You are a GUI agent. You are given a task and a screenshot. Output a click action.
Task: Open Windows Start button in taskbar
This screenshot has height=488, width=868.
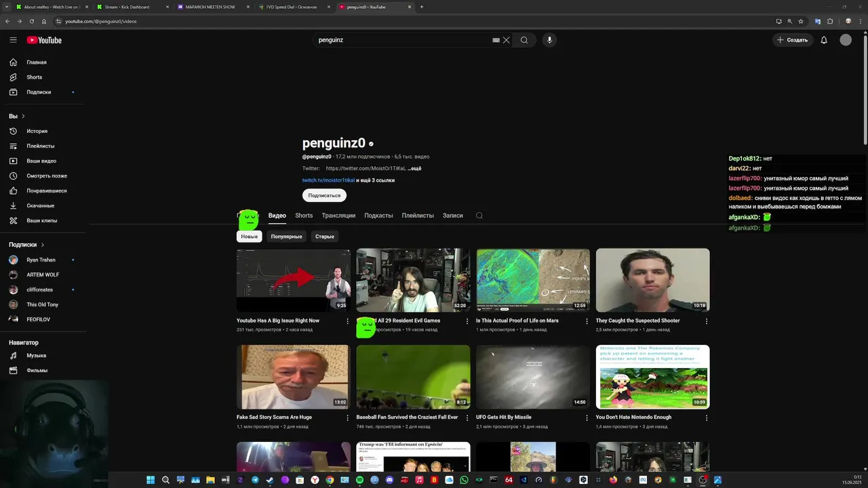[151, 480]
